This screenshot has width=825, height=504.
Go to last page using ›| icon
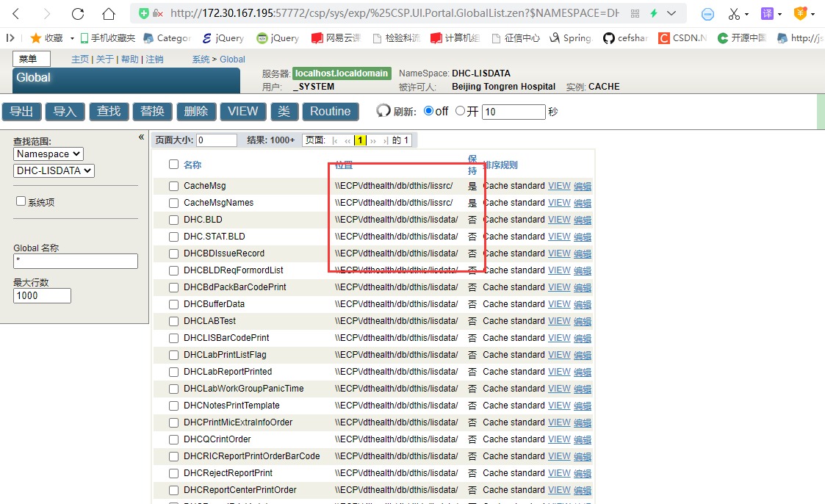386,140
